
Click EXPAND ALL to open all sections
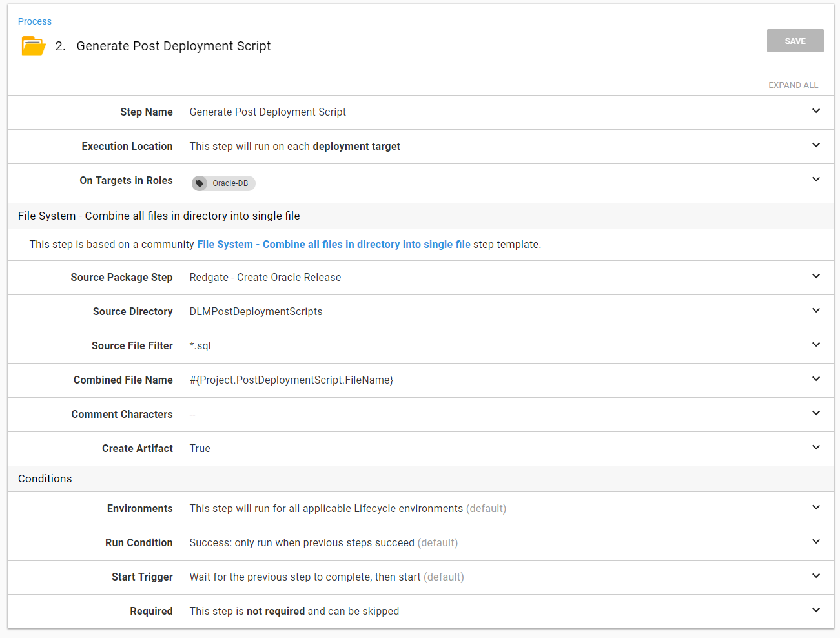click(793, 85)
